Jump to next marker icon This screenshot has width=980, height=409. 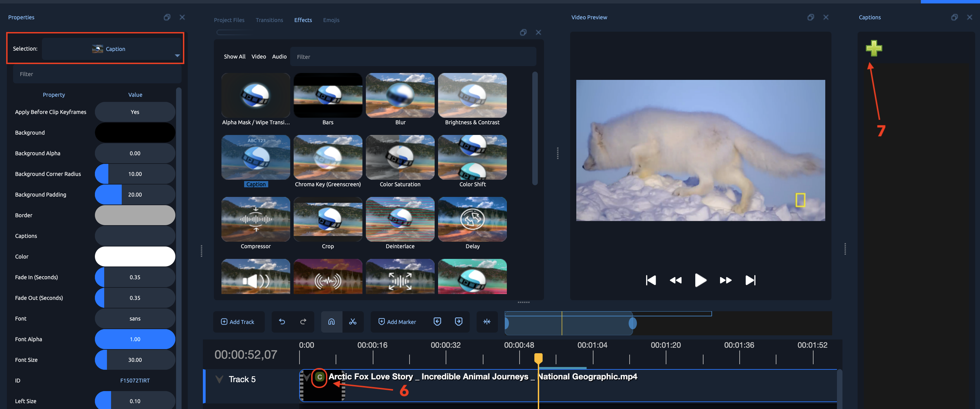(x=458, y=322)
